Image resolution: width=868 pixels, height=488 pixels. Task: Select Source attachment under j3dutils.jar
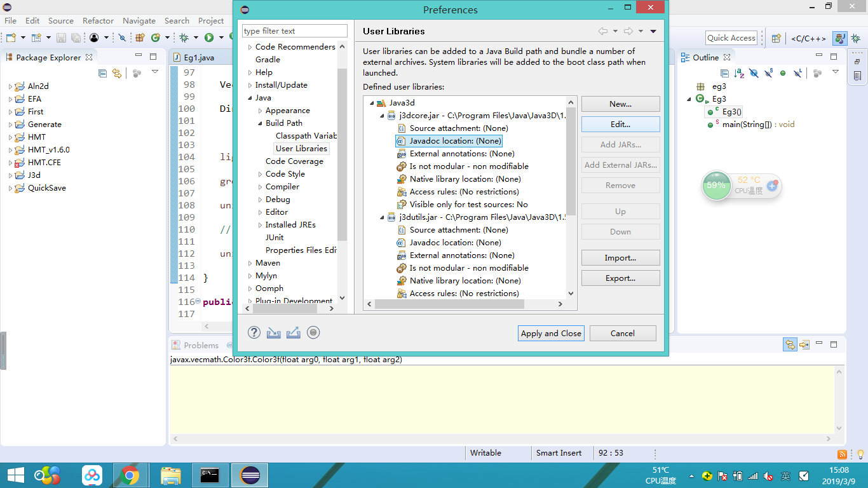click(x=459, y=229)
